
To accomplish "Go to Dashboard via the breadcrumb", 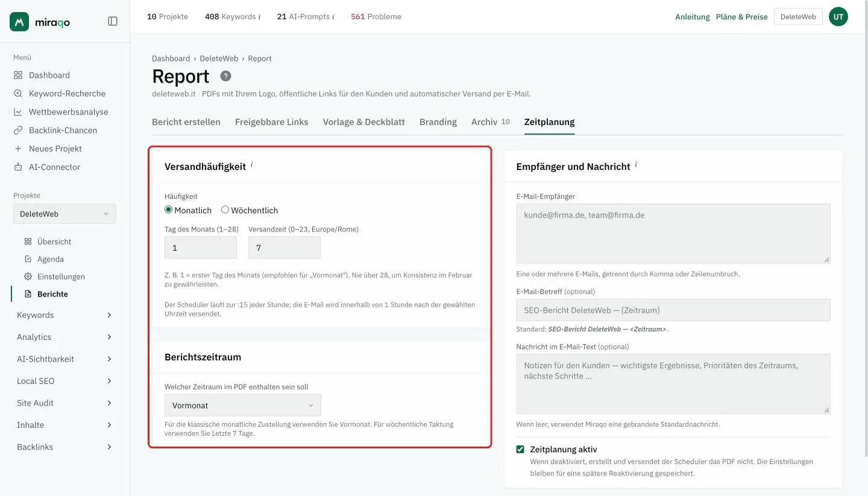I will [x=171, y=58].
